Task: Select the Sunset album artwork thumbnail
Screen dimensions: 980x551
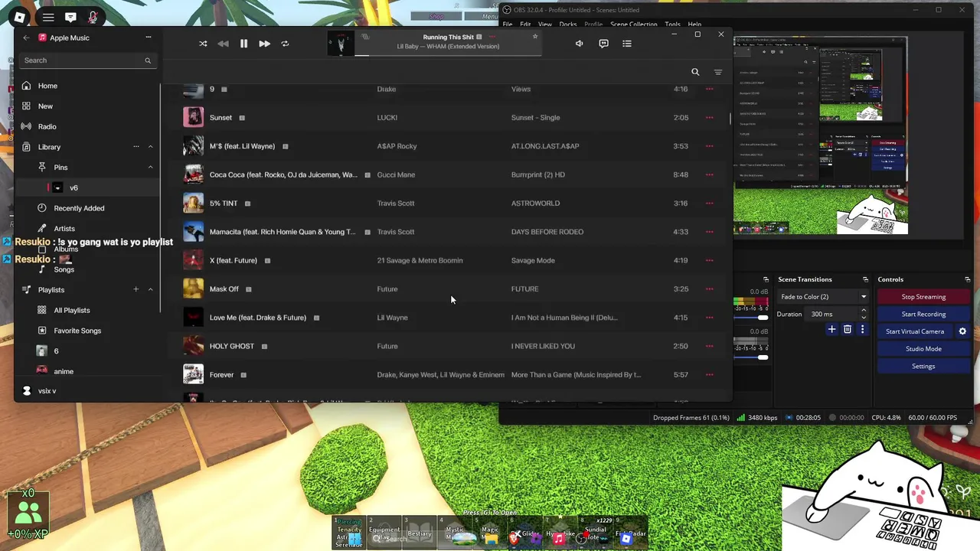Action: coord(193,117)
